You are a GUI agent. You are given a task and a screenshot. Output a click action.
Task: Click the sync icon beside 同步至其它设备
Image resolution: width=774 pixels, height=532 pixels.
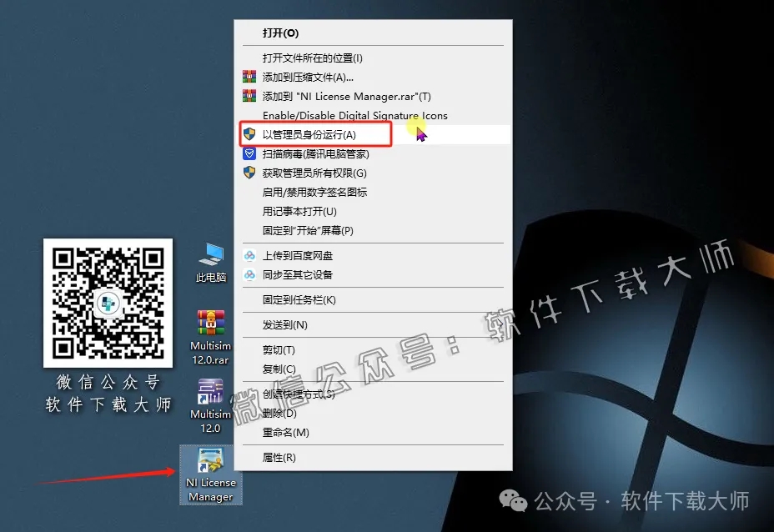(x=249, y=274)
